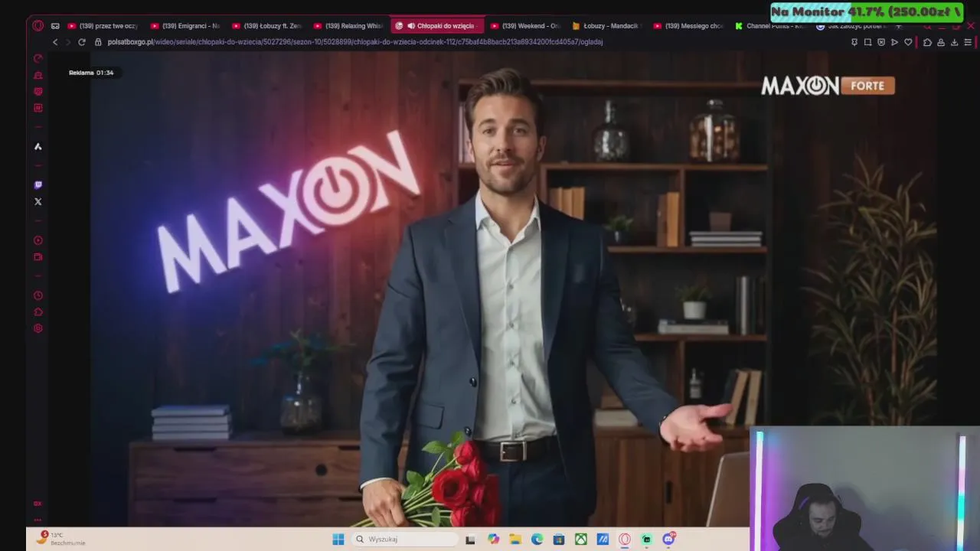This screenshot has height=551, width=980.
Task: Open the wallet-shaped icon in sidebar
Action: (x=38, y=257)
